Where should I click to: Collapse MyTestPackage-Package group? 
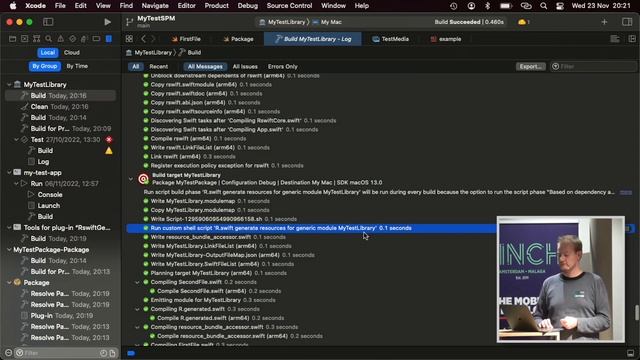tap(9, 250)
